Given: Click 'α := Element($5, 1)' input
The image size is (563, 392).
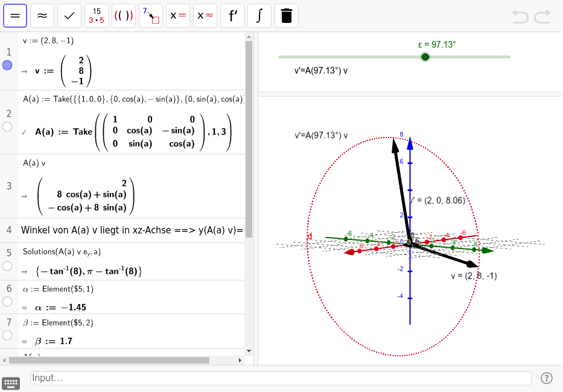Looking at the screenshot, I should click(x=58, y=289).
